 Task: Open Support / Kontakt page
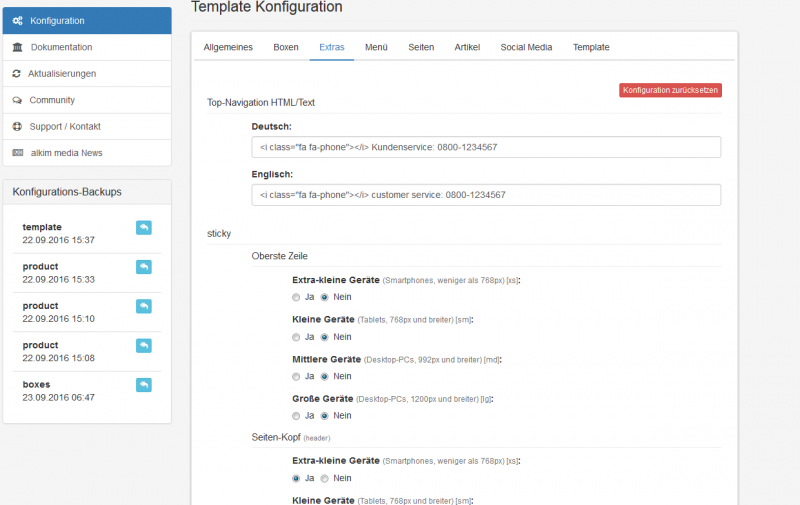click(x=87, y=127)
